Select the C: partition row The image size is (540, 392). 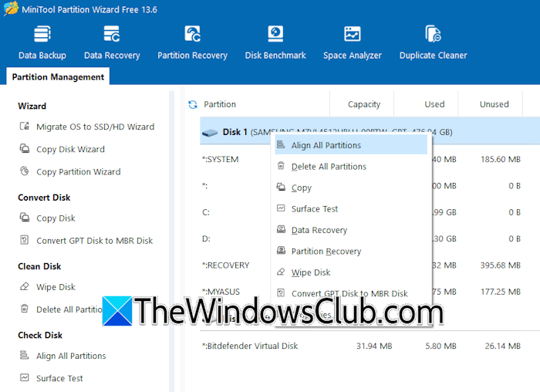[x=370, y=212]
